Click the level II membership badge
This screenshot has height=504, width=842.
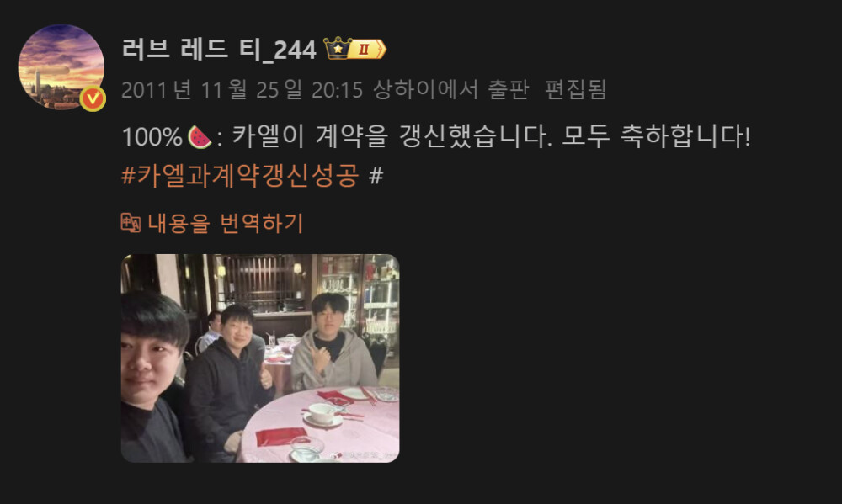367,49
